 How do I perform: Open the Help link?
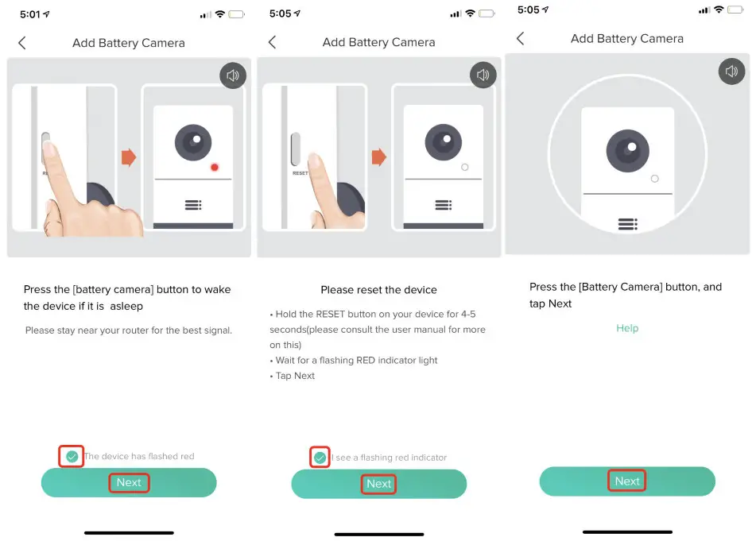coord(627,328)
